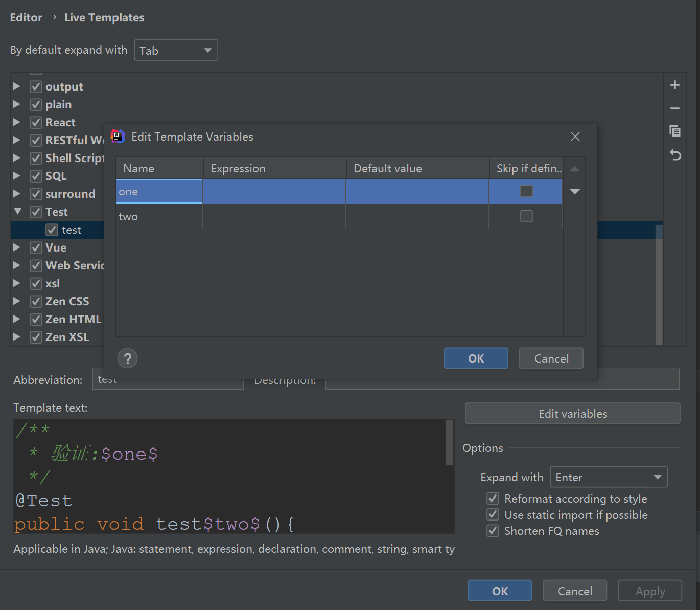Click Cancel in Edit Template Variables dialog
The width and height of the screenshot is (700, 610).
click(x=551, y=358)
